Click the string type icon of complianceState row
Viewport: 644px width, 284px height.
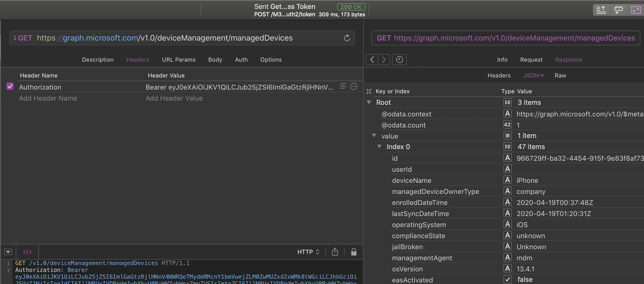click(507, 235)
